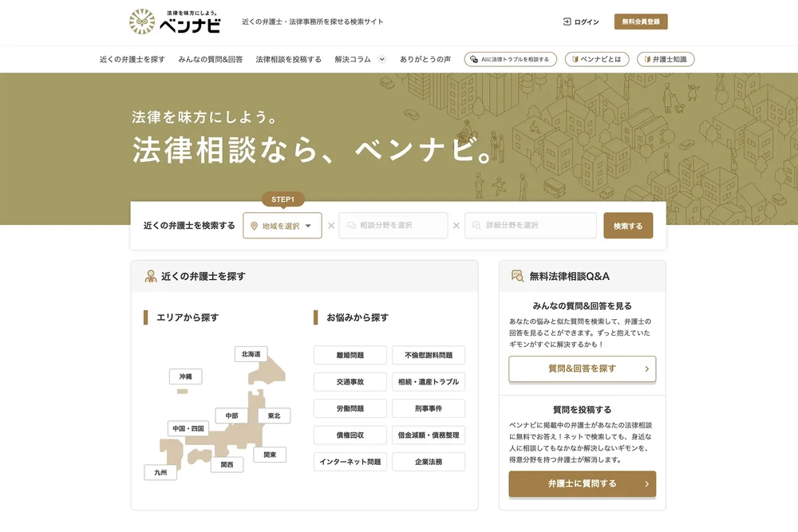Open 法律相談を投稿する nav item
Viewport: 798px width, 532px height.
[x=289, y=59]
